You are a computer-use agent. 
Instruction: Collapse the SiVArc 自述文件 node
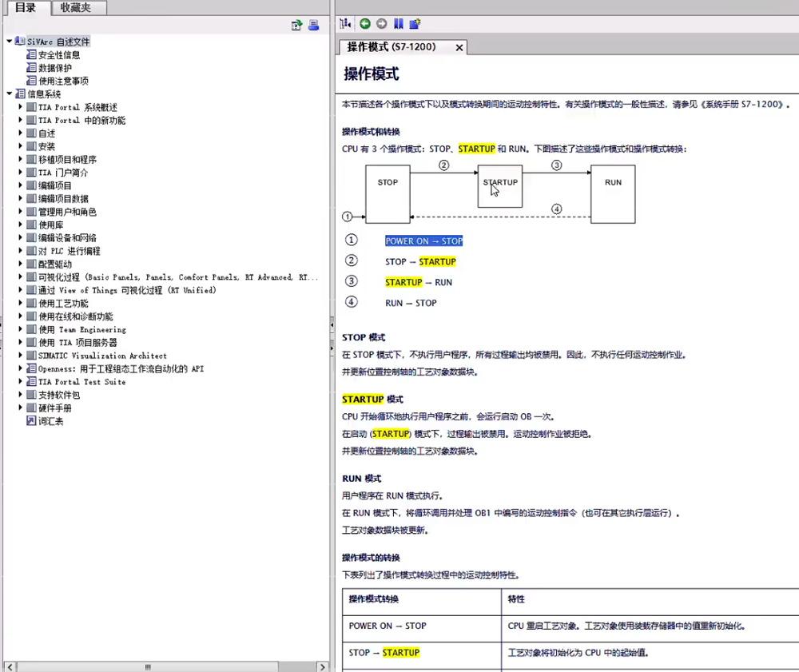pyautogui.click(x=9, y=42)
